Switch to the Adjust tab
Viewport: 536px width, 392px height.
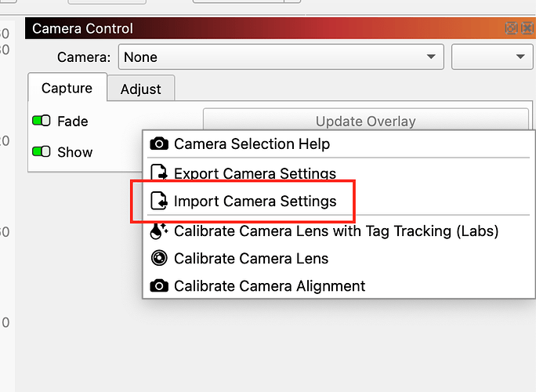140,89
